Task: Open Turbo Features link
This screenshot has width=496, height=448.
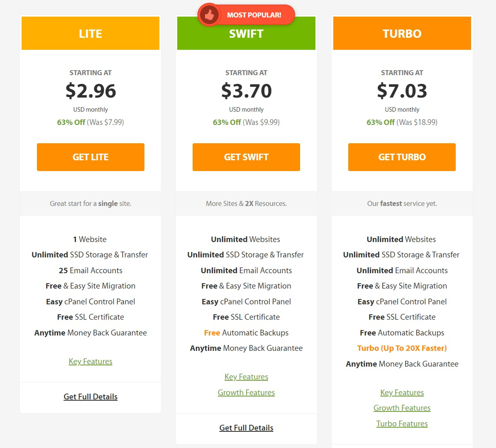Action: click(x=402, y=424)
